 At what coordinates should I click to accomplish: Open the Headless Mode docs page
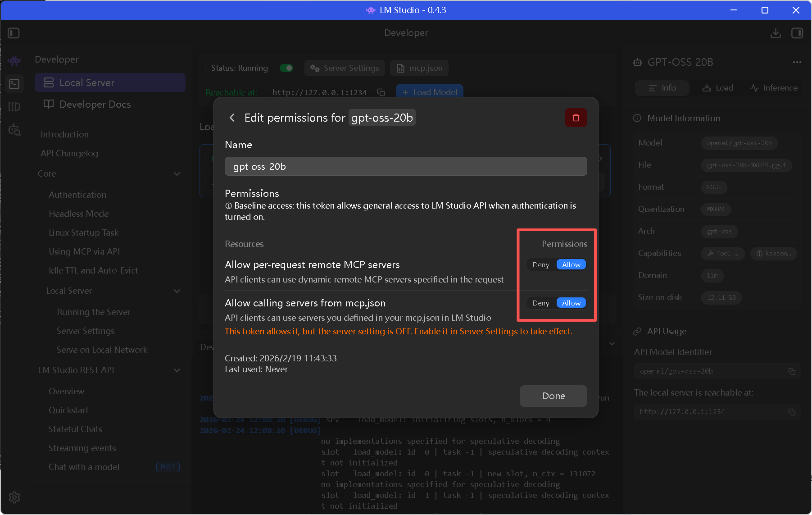tap(79, 214)
